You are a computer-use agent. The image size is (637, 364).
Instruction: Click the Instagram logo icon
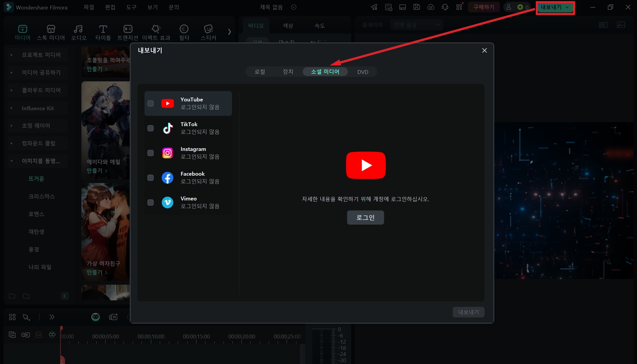(168, 153)
